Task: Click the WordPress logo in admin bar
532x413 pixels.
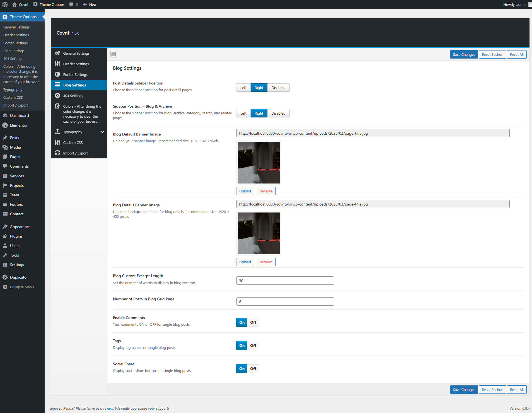Action: tap(5, 4)
